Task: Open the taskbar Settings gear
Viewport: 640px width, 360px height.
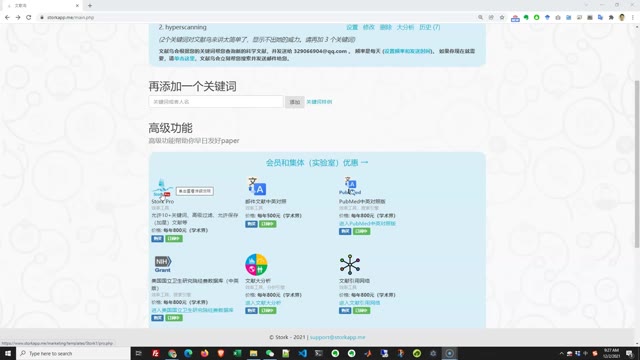Action: click(x=433, y=353)
